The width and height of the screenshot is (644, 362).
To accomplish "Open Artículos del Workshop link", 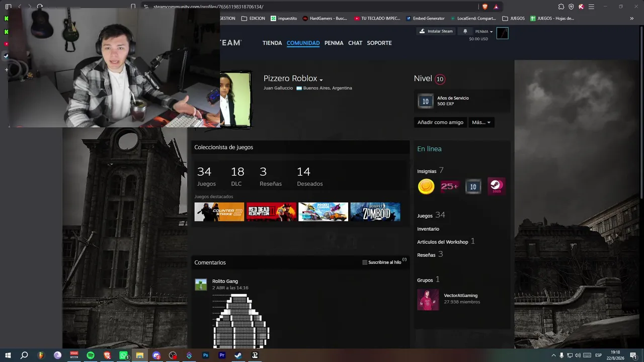I will coord(443,242).
